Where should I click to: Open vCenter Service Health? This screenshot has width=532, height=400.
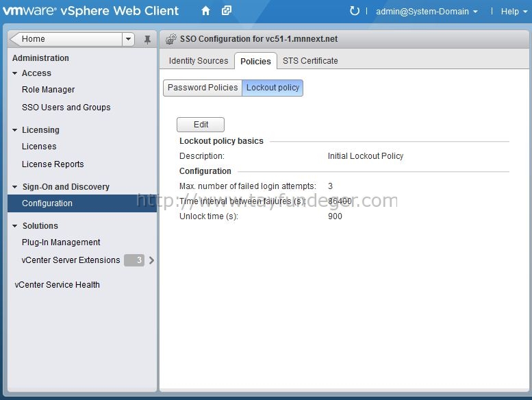[57, 285]
